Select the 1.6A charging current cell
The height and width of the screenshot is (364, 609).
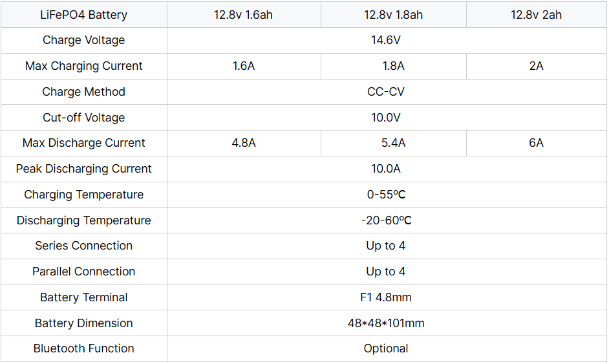tap(244, 66)
